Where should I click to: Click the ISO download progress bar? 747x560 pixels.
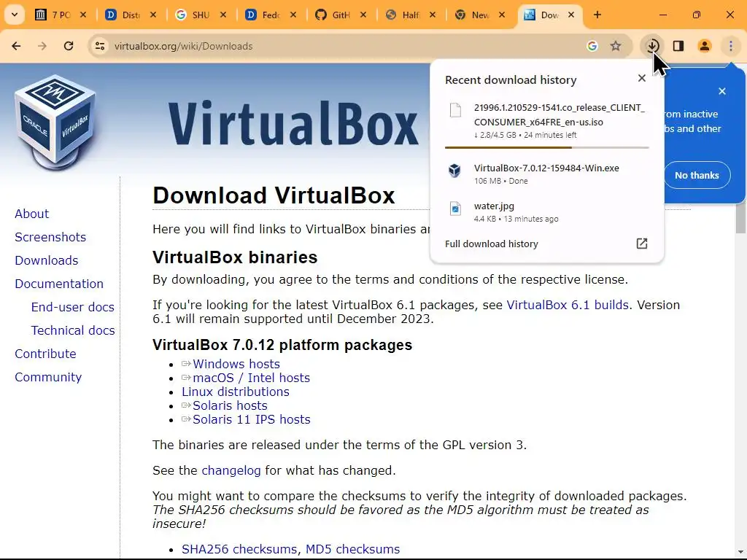547,147
